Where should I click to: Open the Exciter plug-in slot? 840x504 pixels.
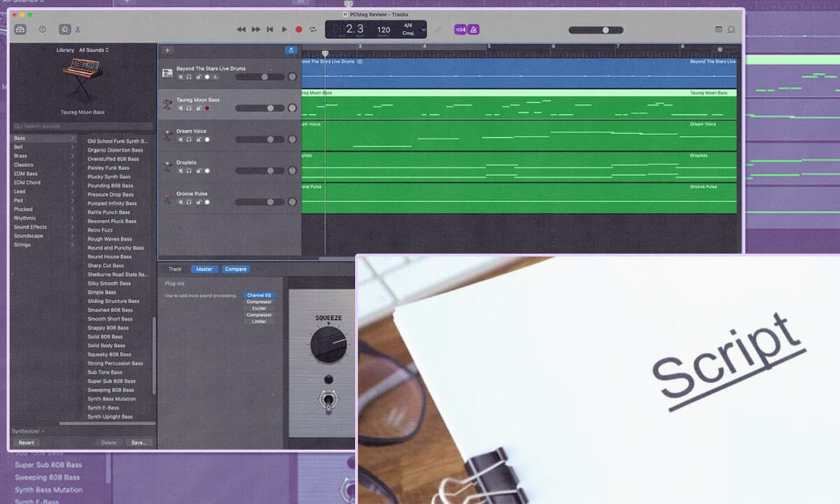(259, 309)
